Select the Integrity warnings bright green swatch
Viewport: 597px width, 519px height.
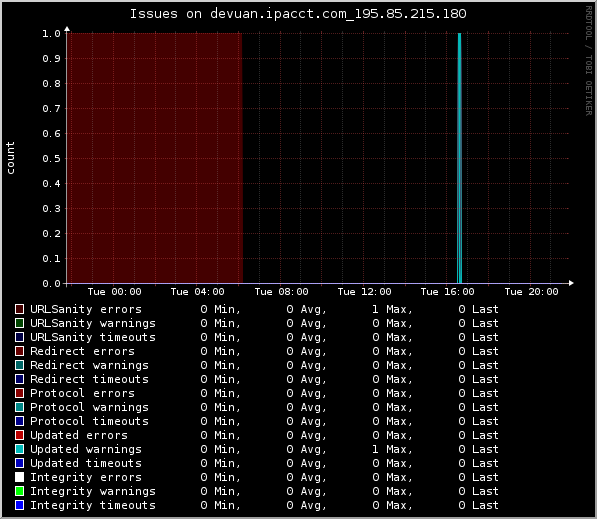pyautogui.click(x=19, y=491)
